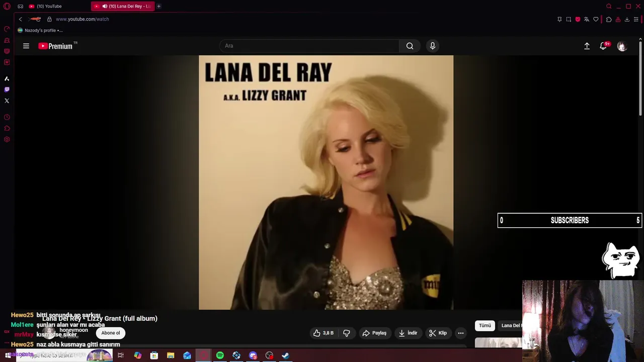
Task: Open the Opera account profile icon
Action: click(618, 19)
